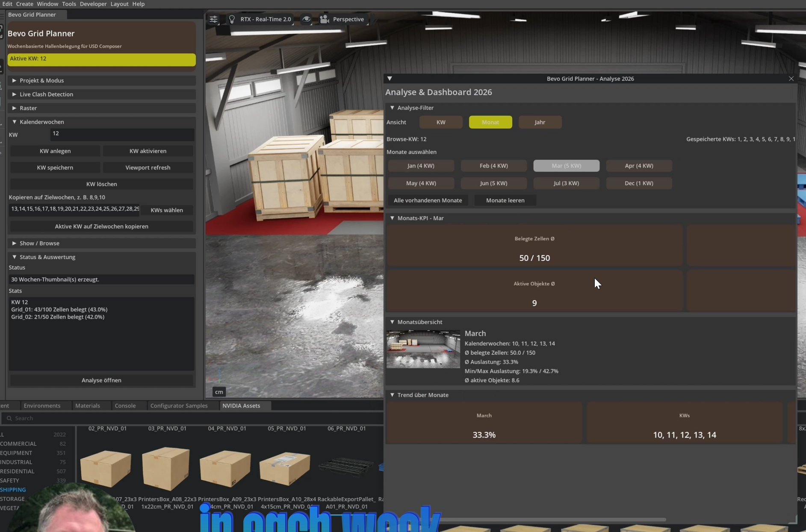Toggle month Mar (5 KW)
The height and width of the screenshot is (532, 806).
tap(567, 166)
